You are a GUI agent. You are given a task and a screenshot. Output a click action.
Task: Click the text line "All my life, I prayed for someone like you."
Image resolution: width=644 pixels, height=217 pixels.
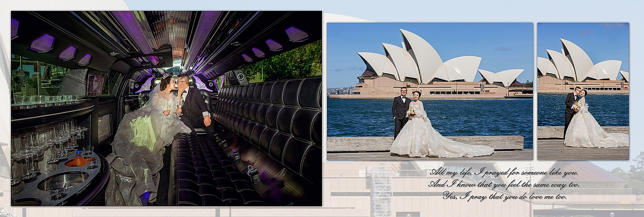[x=504, y=172]
